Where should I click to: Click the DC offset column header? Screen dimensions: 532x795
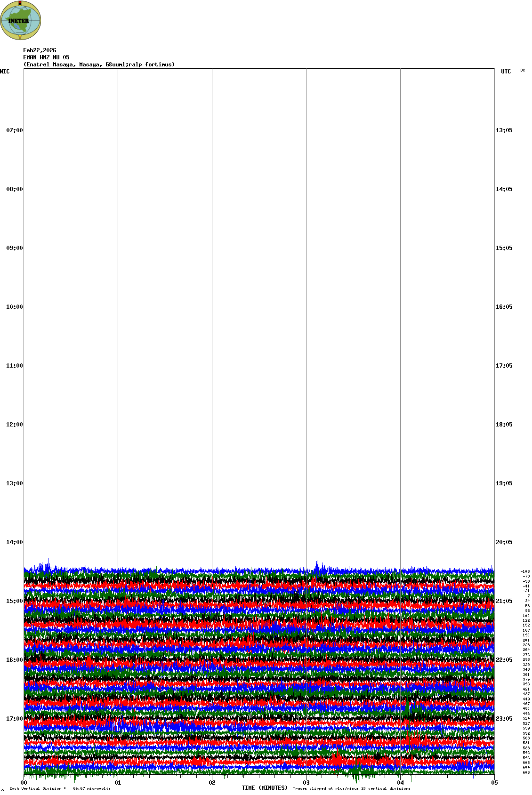[523, 71]
